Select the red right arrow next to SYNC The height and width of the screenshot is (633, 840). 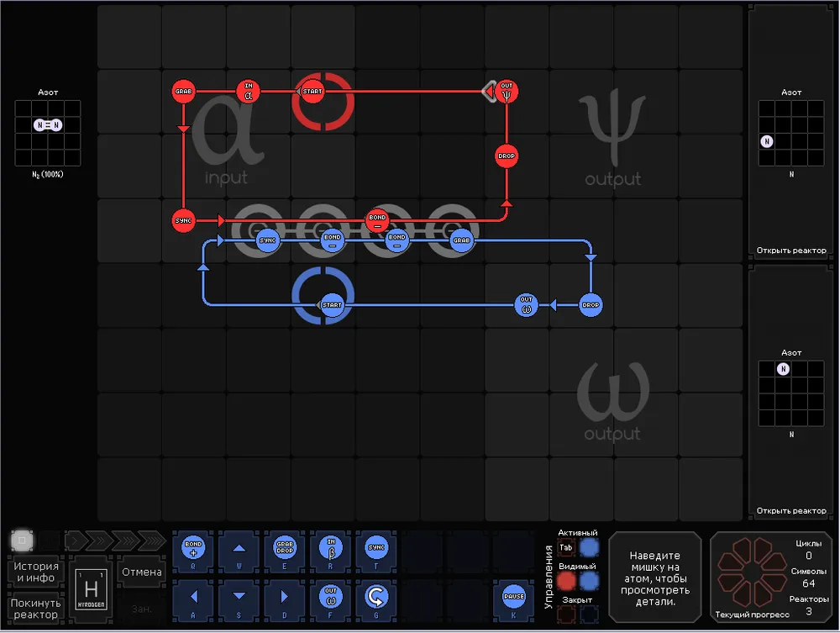(221, 221)
